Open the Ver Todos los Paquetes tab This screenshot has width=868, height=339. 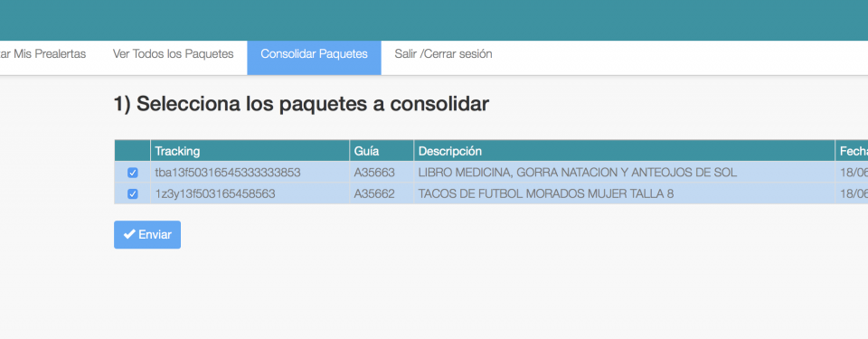pos(174,54)
